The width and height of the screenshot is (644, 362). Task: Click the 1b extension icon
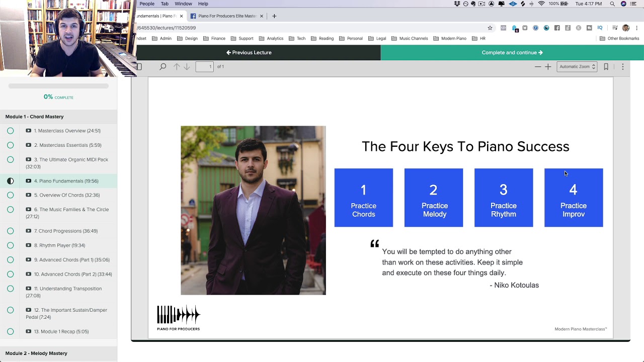(x=589, y=28)
